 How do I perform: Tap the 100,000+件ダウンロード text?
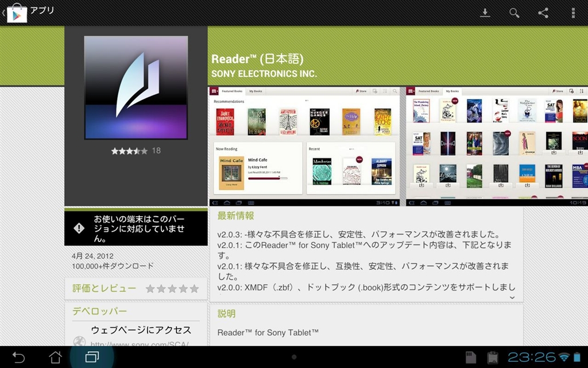[113, 266]
